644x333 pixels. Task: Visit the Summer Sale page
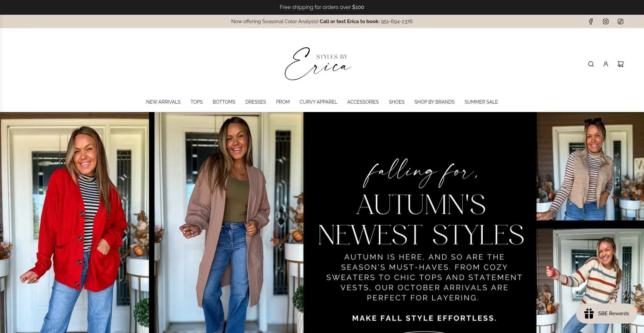point(481,102)
